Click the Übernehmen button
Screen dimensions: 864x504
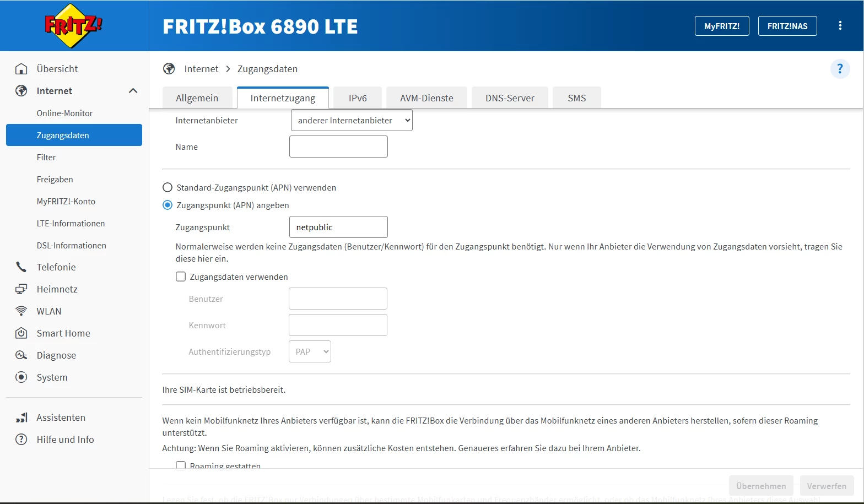[x=761, y=486]
